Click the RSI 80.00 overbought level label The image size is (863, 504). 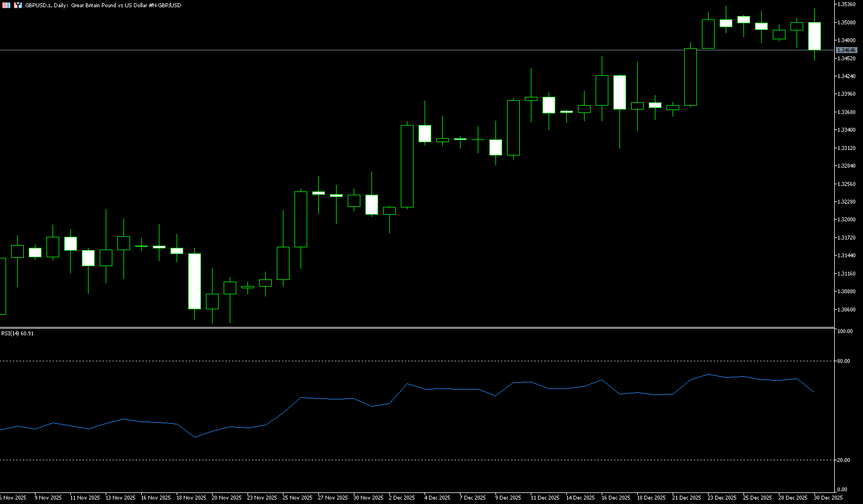(844, 361)
